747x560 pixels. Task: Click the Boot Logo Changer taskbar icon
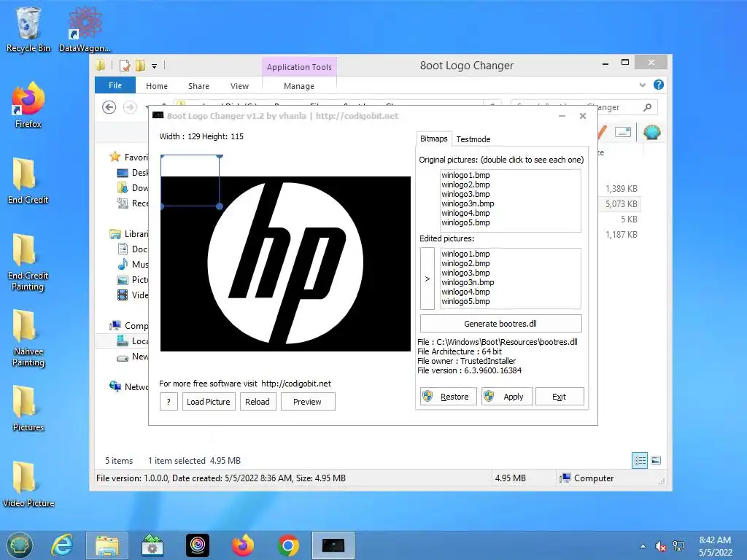[333, 545]
